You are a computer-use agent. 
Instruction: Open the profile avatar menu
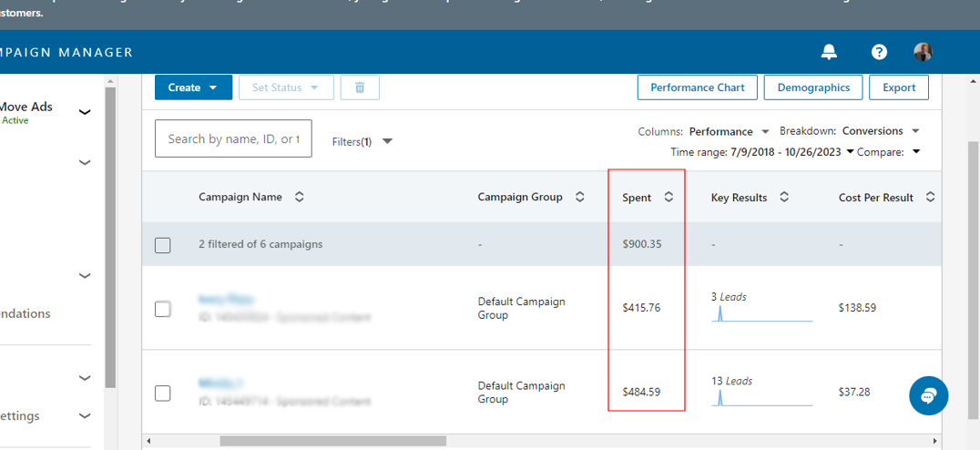(924, 52)
